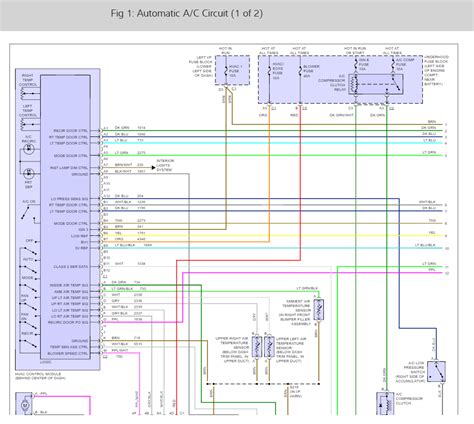Click the 'TEMP SEN ASS CTRL' pin label

click(69, 347)
